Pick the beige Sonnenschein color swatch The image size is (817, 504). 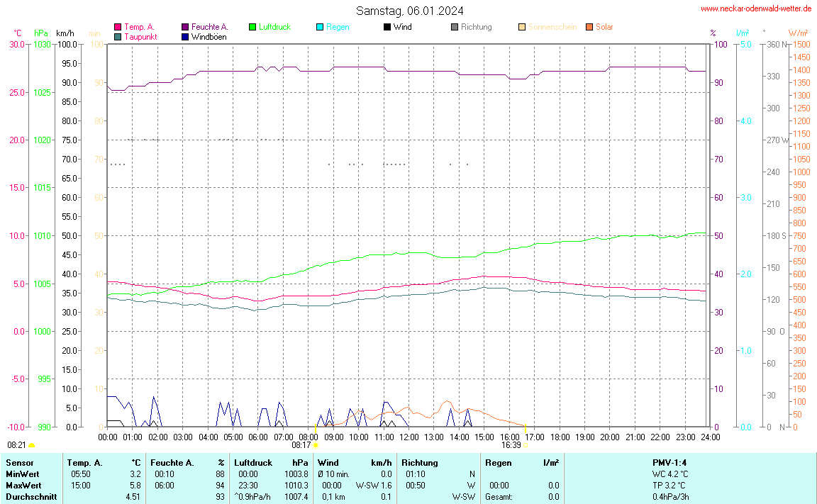(x=522, y=28)
